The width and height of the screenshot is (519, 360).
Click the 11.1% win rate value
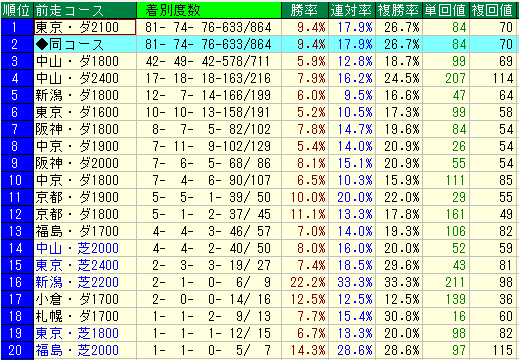(x=308, y=214)
